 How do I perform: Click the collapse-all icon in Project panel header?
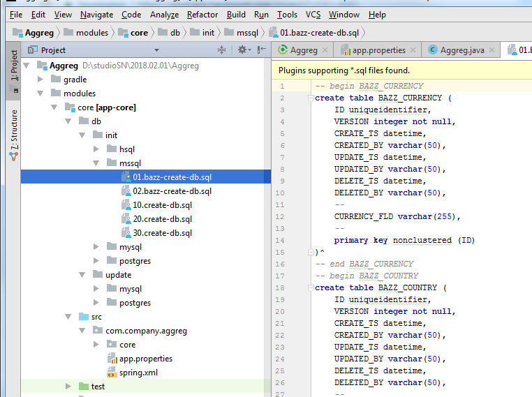tap(222, 50)
